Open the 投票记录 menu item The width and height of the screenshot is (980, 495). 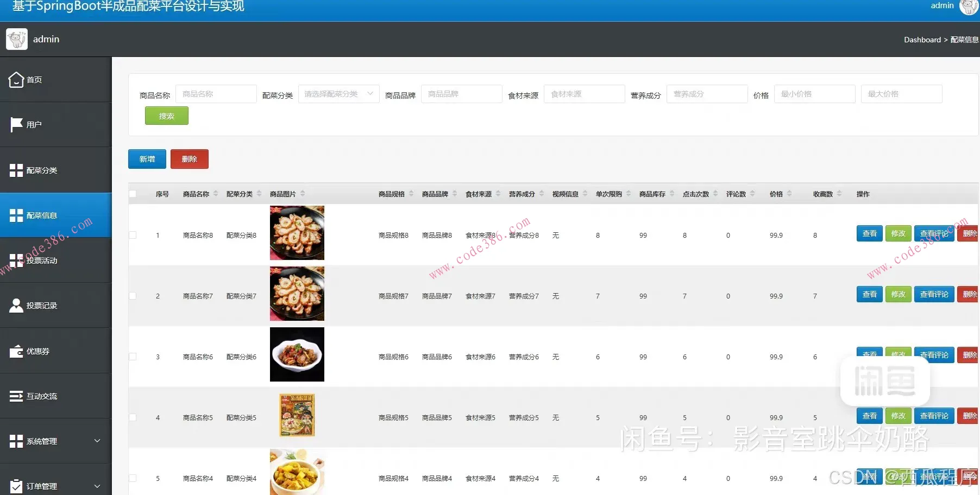55,306
